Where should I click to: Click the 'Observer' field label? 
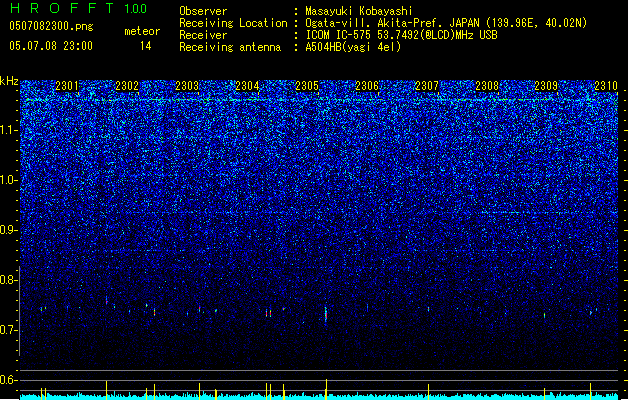[x=203, y=11]
